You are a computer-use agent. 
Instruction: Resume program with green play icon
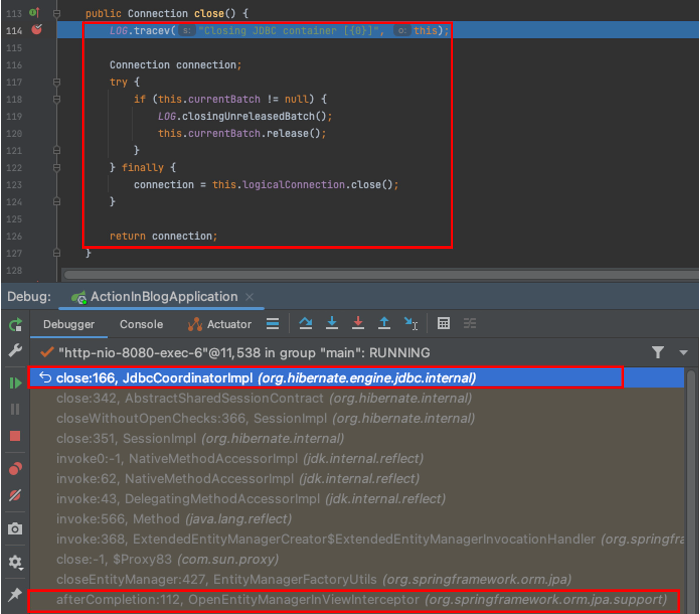pos(15,383)
